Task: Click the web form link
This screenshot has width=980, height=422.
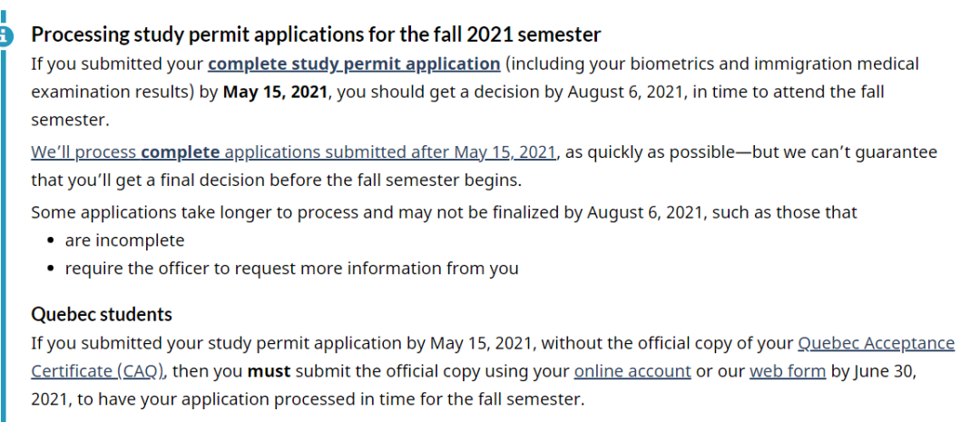Action: [x=788, y=371]
